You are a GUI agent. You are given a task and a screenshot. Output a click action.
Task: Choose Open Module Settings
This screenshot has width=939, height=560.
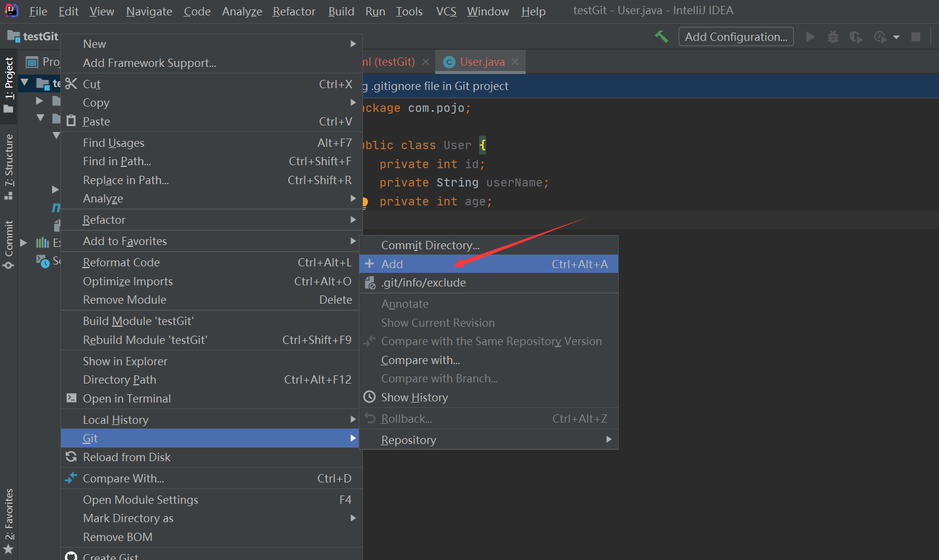pyautogui.click(x=211, y=500)
